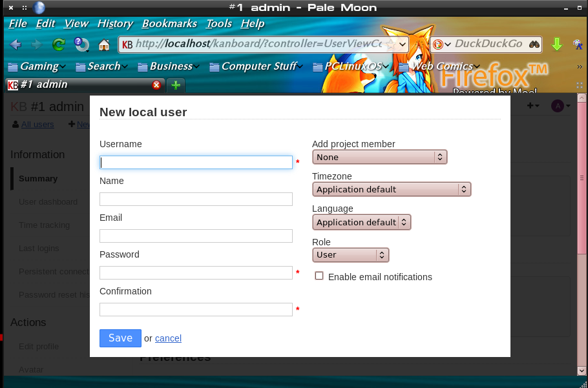Bookmark page with the star icon
The image size is (588, 388).
pos(390,45)
